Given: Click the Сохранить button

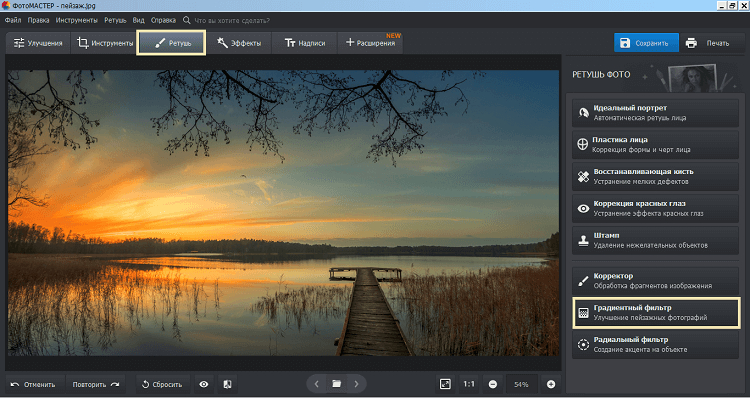Looking at the screenshot, I should click(x=646, y=43).
